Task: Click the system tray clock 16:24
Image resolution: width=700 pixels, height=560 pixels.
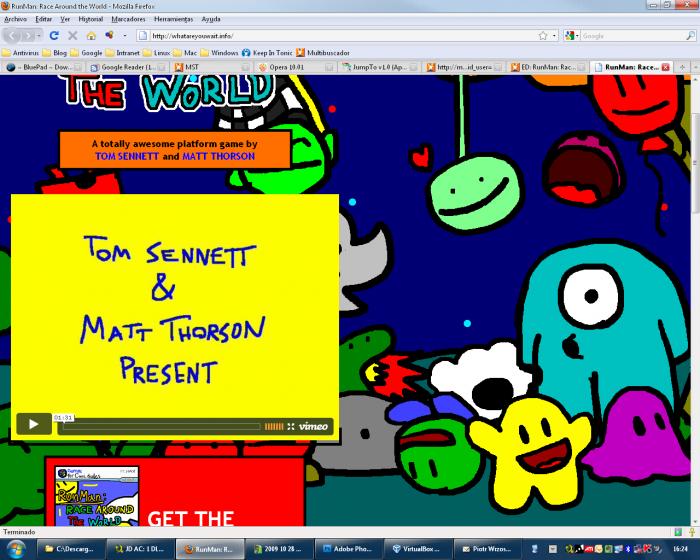Action: (681, 549)
